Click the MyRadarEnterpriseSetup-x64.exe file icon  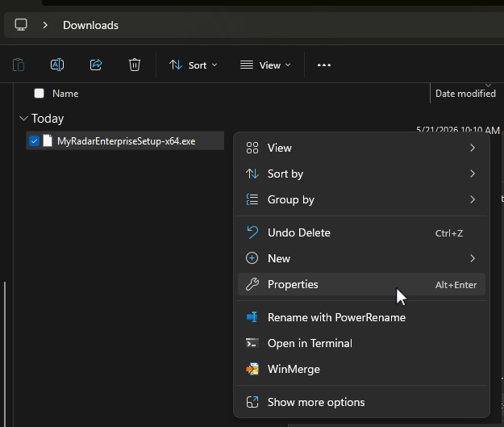coord(48,140)
